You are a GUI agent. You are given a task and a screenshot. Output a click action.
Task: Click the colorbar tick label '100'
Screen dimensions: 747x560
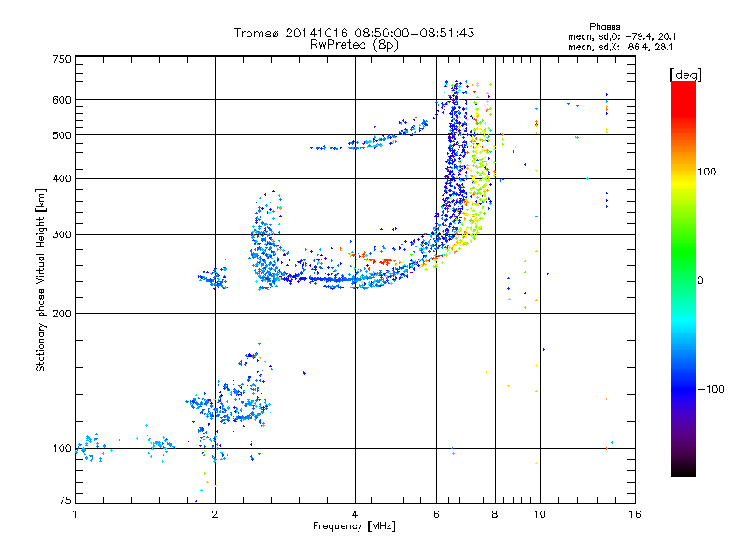[707, 172]
